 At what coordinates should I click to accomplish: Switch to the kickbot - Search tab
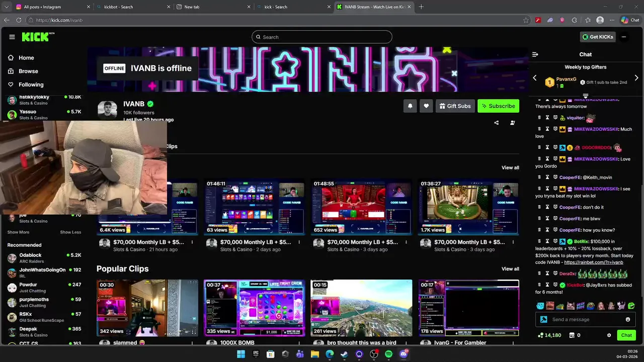click(x=134, y=7)
